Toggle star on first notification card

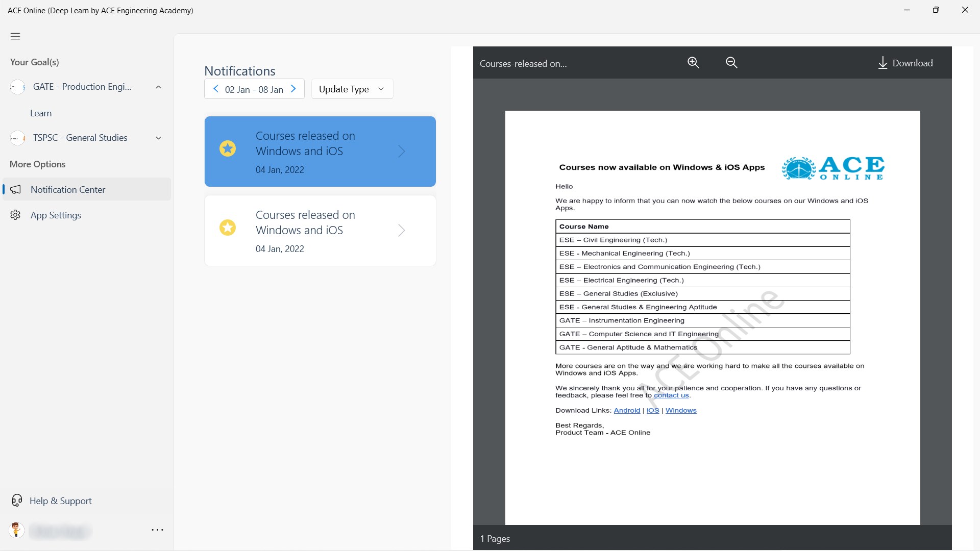pos(228,148)
